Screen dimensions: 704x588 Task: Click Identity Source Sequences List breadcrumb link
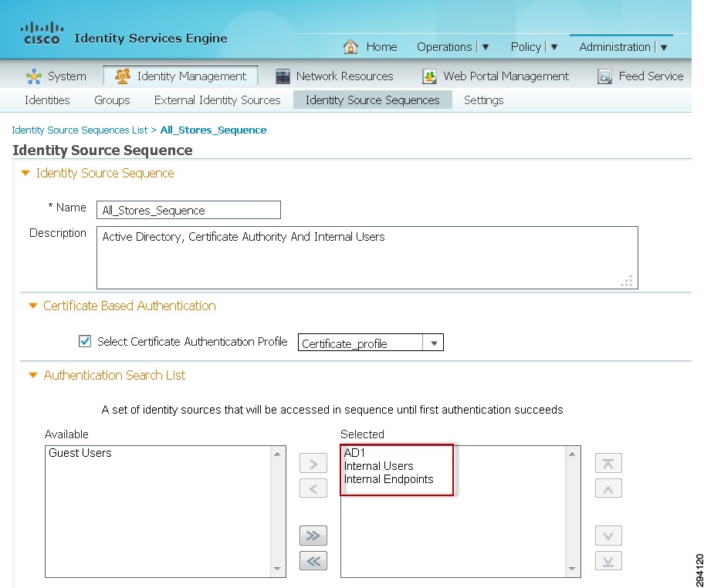80,130
